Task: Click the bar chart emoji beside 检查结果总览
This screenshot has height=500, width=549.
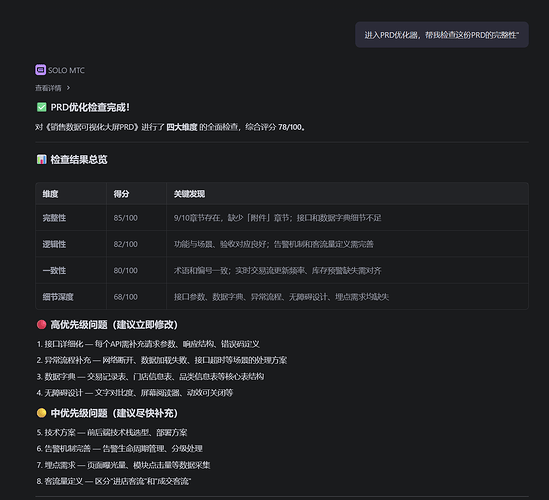Action: tap(42, 159)
